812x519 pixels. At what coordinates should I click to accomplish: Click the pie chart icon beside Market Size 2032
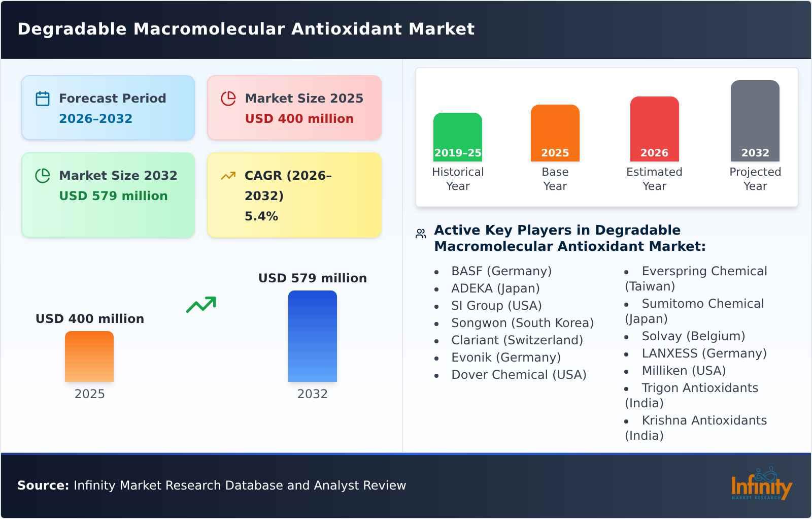(43, 175)
